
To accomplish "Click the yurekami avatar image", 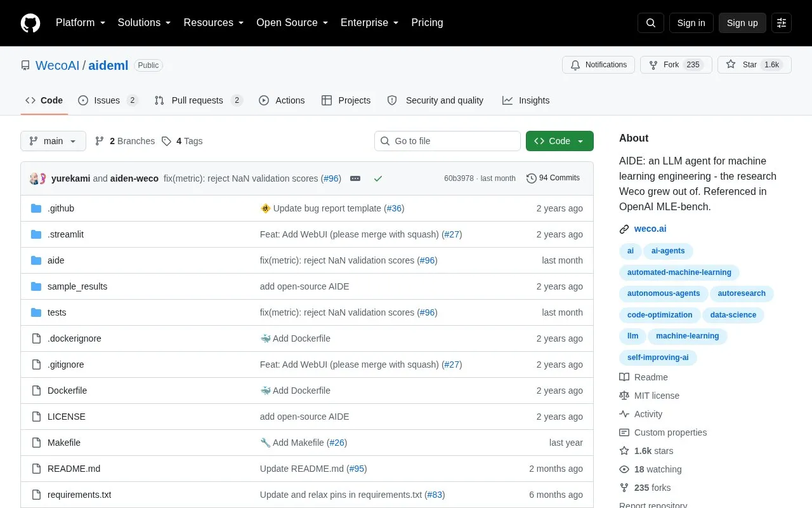I will 34,178.
